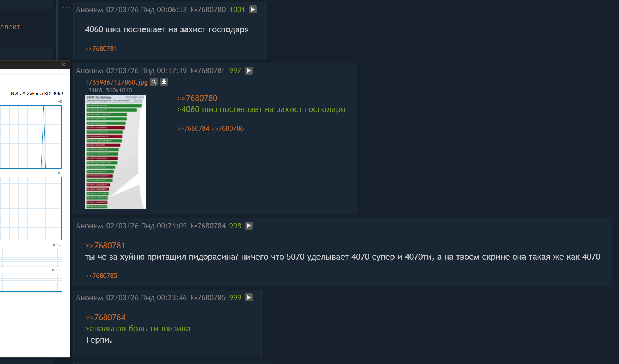Follow quoted link >>7680780 in post 997
Screen dimensions: 619x364
click(197, 98)
